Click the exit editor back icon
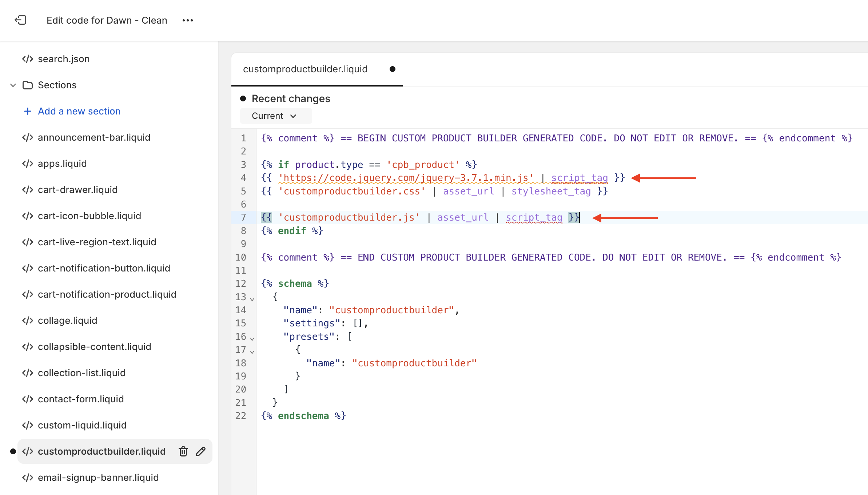Viewport: 868px width, 495px height. pyautogui.click(x=20, y=20)
